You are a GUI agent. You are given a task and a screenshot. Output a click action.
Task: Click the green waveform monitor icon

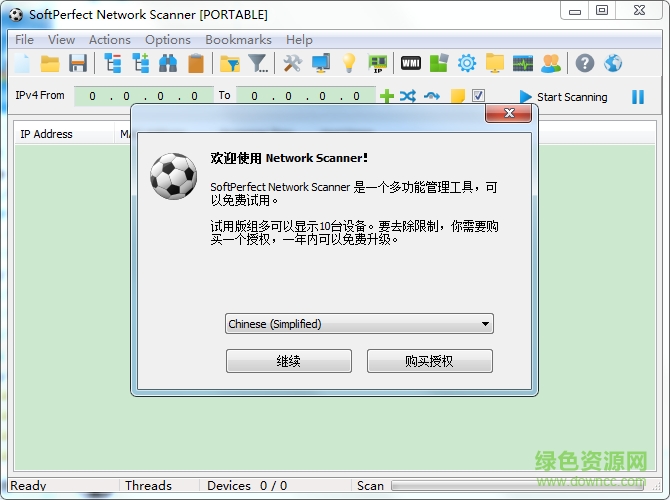523,63
